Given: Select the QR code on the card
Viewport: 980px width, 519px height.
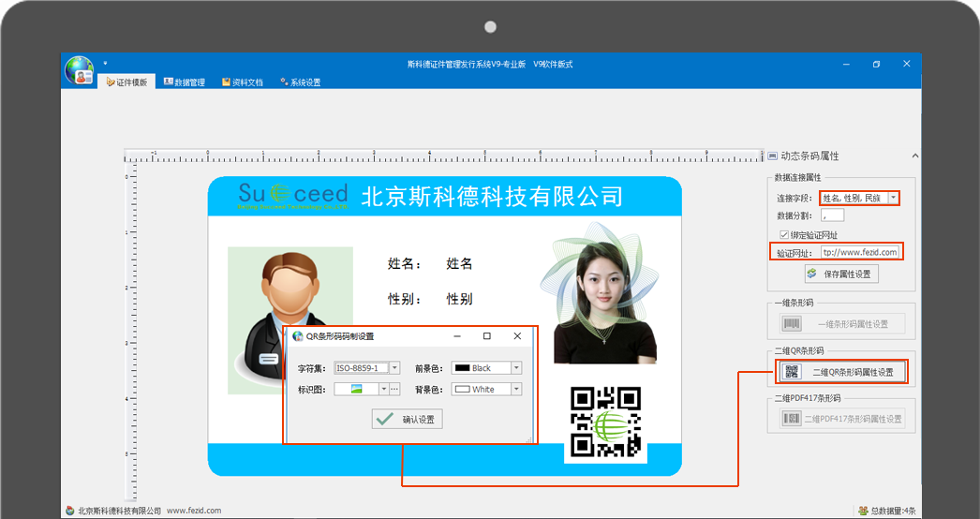Looking at the screenshot, I should click(605, 422).
